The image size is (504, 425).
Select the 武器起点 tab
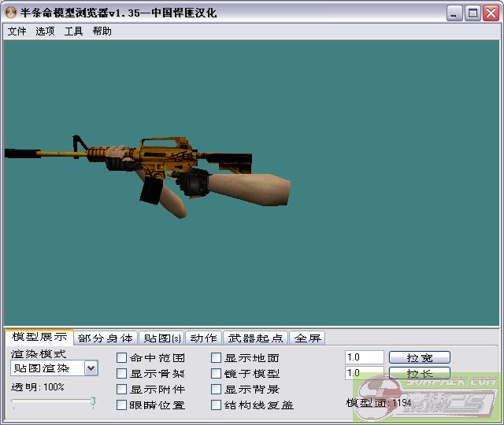coord(255,338)
